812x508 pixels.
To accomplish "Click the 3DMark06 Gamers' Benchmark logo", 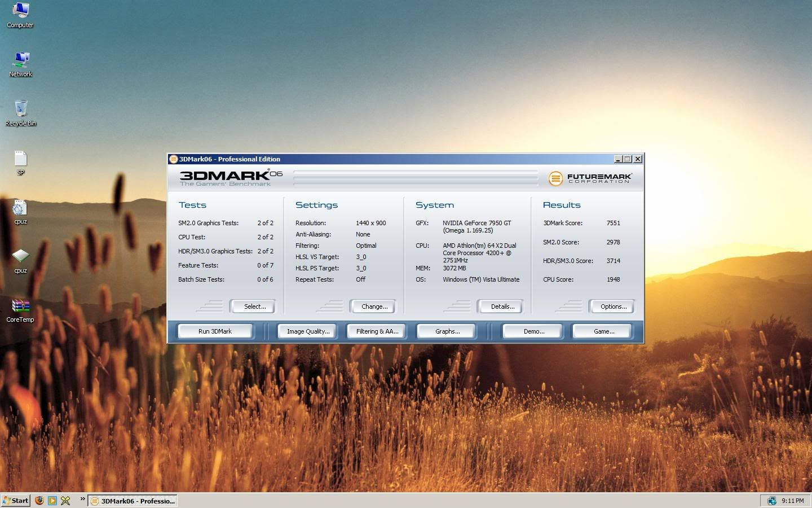I will (x=231, y=177).
